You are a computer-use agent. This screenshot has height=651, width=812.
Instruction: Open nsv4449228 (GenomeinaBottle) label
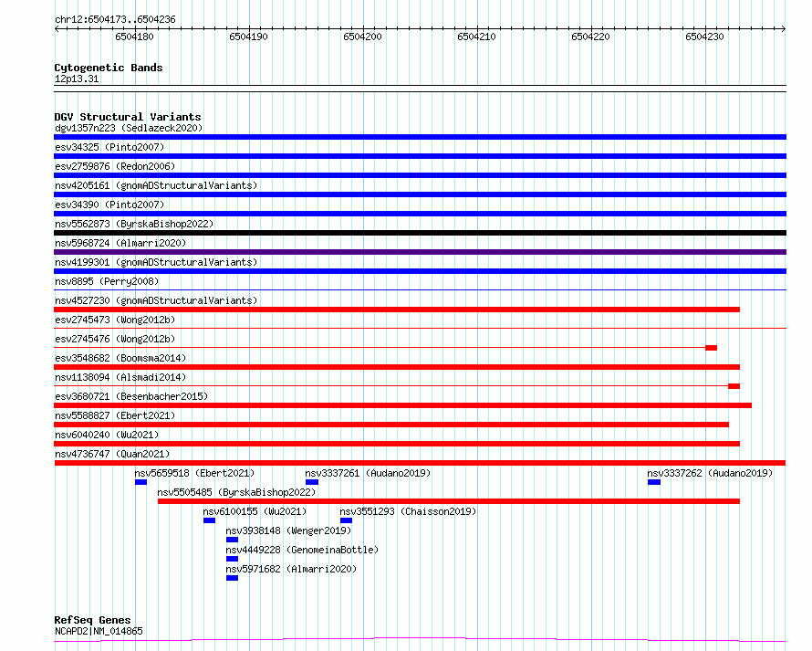302,550
